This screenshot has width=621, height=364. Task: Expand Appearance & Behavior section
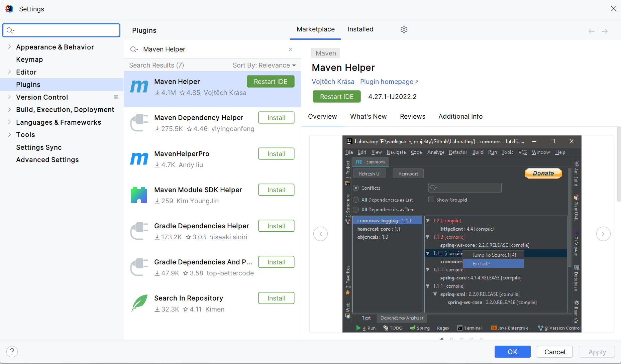9,47
